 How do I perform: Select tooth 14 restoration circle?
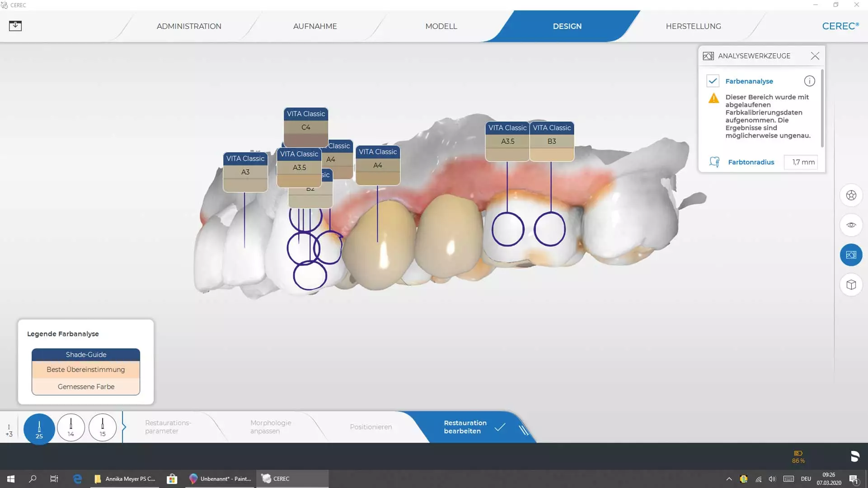pos(71,428)
